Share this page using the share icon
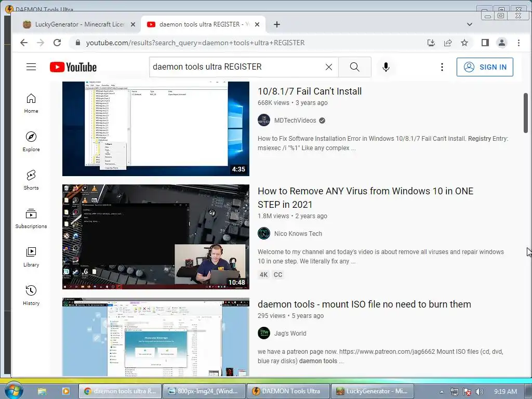Image resolution: width=532 pixels, height=399 pixels. tap(448, 43)
